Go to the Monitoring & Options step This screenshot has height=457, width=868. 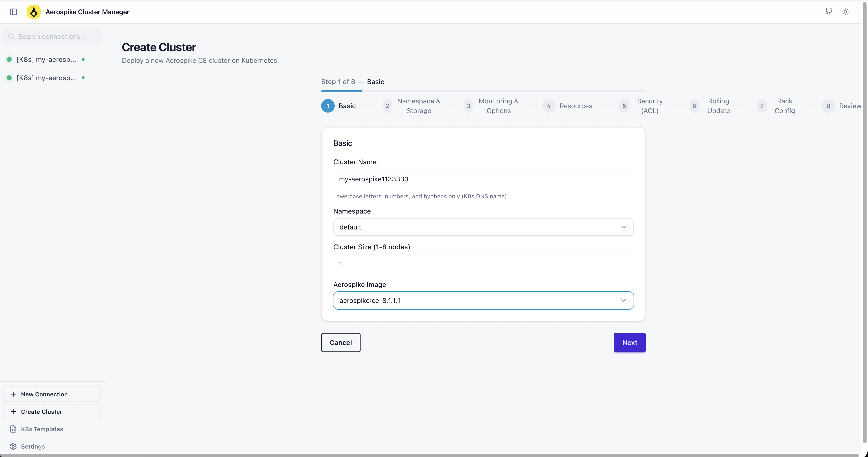(x=469, y=106)
